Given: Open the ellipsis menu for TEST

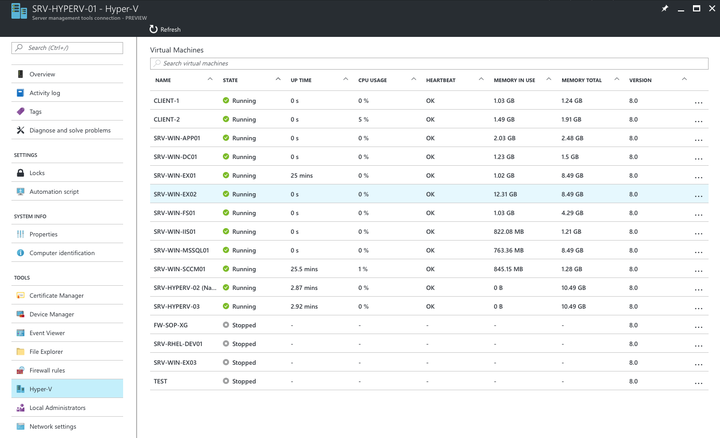Looking at the screenshot, I should [698, 383].
